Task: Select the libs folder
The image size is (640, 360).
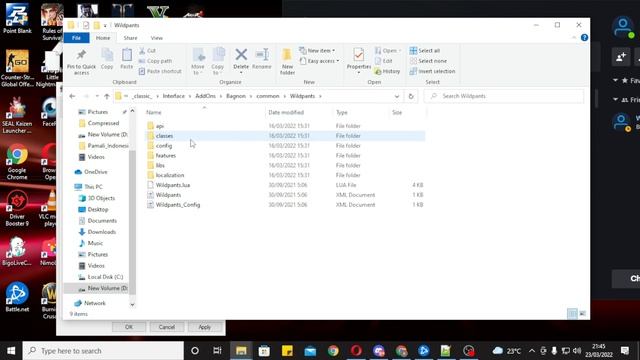Action: click(160, 165)
